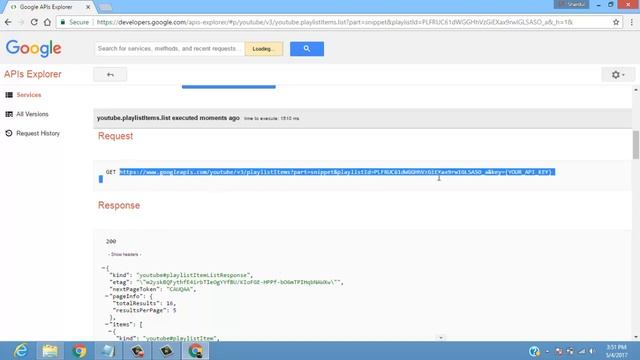Go back using the browser back arrow
The height and width of the screenshot is (360, 640).
point(8,22)
